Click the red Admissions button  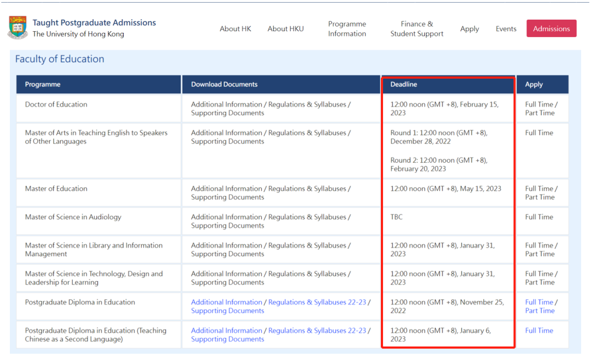pos(552,28)
